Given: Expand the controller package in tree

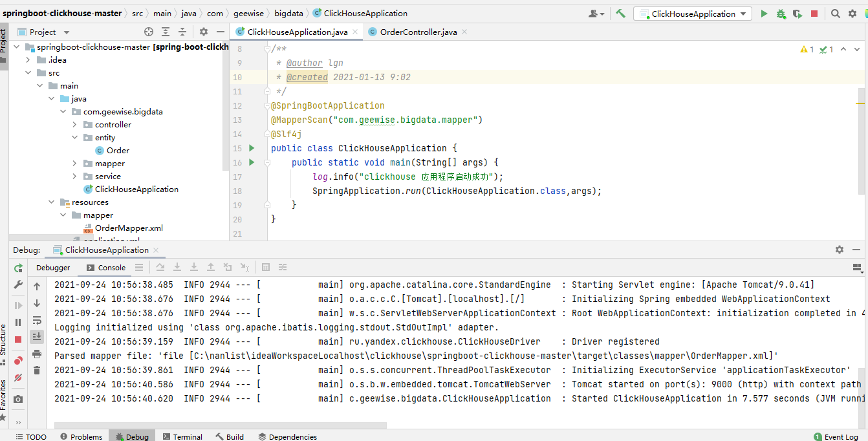Looking at the screenshot, I should [76, 125].
